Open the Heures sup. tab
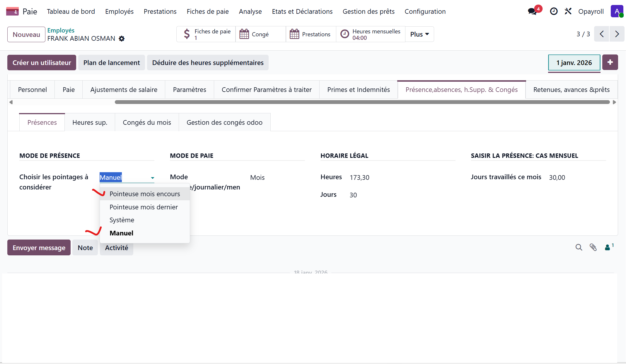The image size is (626, 364). 90,122
